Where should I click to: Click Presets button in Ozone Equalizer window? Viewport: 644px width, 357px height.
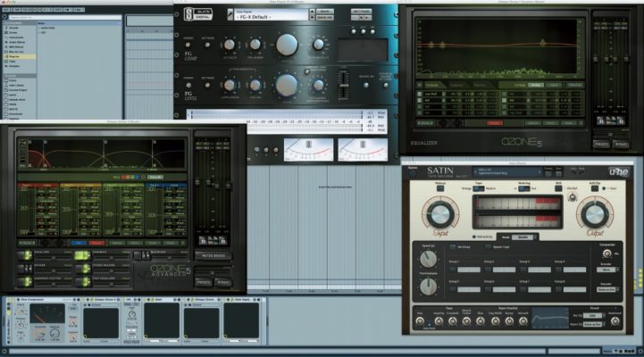point(601,145)
